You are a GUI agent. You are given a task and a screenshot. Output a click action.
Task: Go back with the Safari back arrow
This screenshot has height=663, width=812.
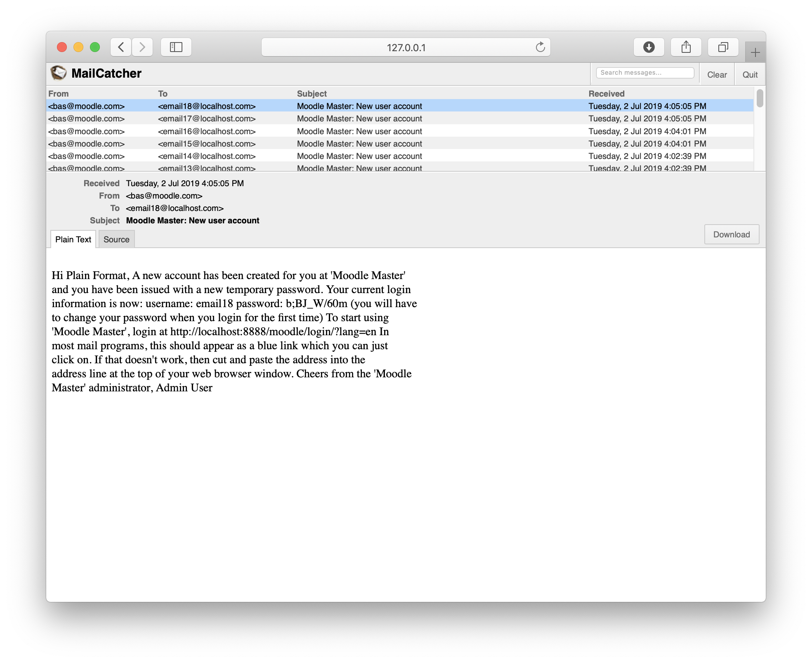[x=121, y=47]
